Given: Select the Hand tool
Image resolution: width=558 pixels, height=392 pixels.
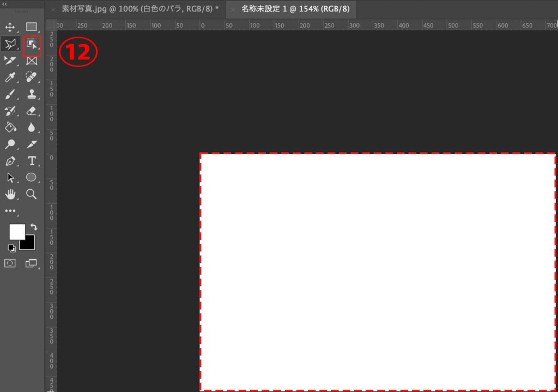Looking at the screenshot, I should click(10, 194).
